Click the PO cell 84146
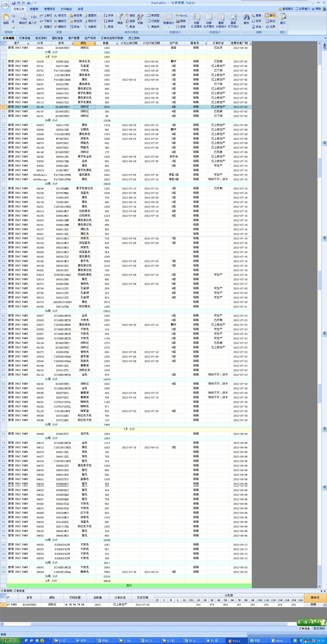 (40, 107)
